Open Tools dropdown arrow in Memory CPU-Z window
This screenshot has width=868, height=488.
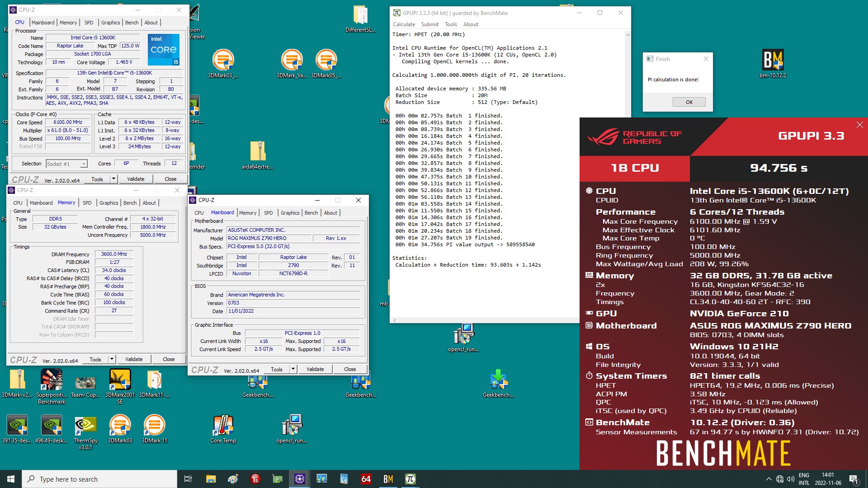pos(112,359)
